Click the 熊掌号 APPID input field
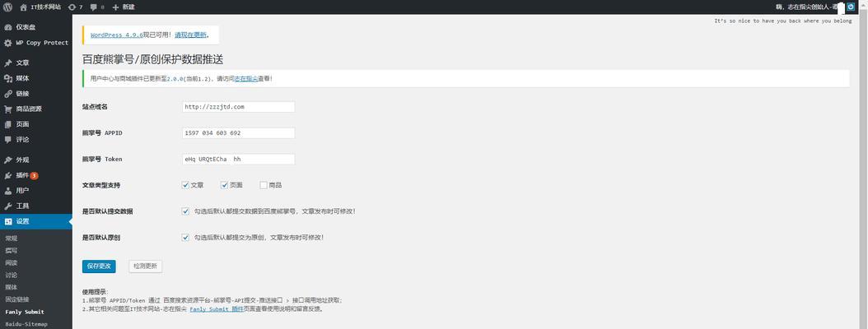The height and width of the screenshot is (329, 868). click(x=239, y=133)
